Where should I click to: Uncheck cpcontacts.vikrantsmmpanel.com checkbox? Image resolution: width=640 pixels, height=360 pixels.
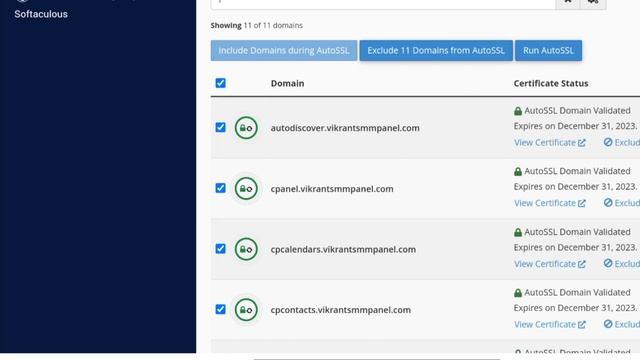220,309
